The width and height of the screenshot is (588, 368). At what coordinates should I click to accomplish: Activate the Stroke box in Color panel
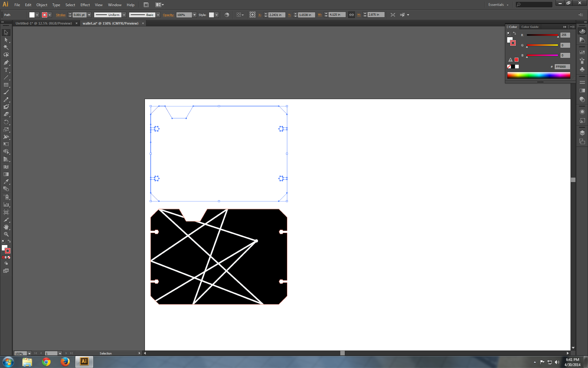coord(513,43)
